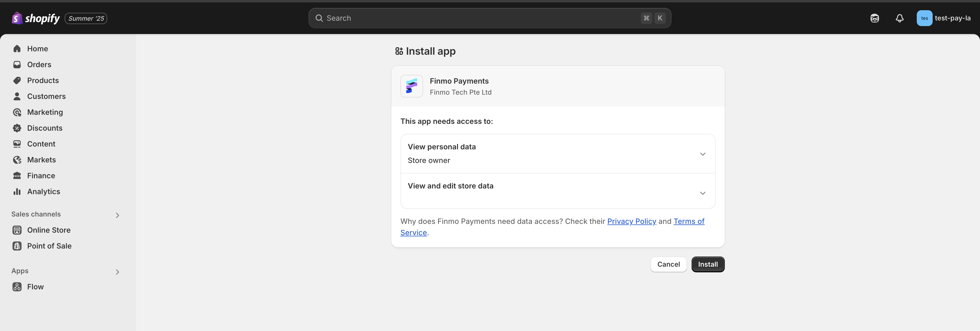Open the Terms of Service link
980x331 pixels.
click(689, 222)
